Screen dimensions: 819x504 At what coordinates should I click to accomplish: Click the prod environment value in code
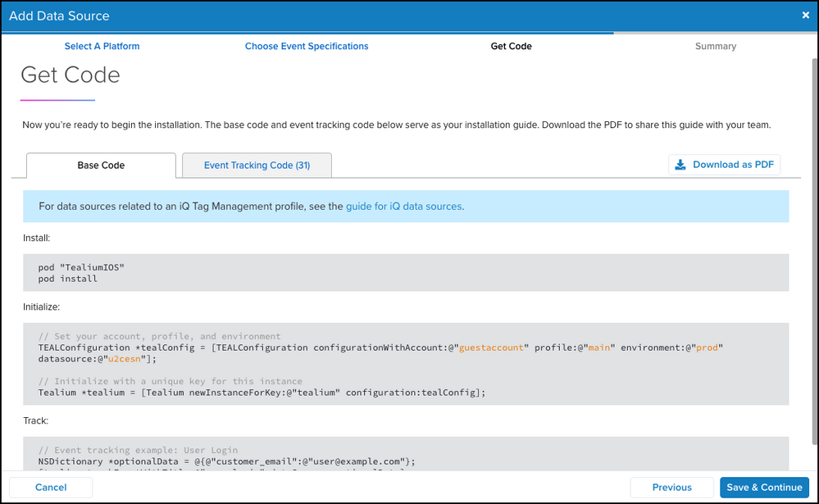coord(707,347)
